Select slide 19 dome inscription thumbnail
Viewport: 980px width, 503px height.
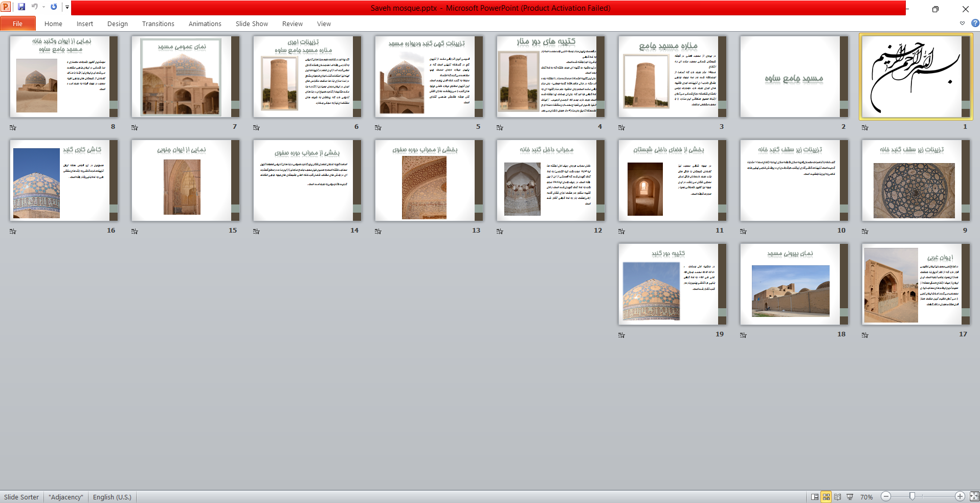tap(672, 284)
